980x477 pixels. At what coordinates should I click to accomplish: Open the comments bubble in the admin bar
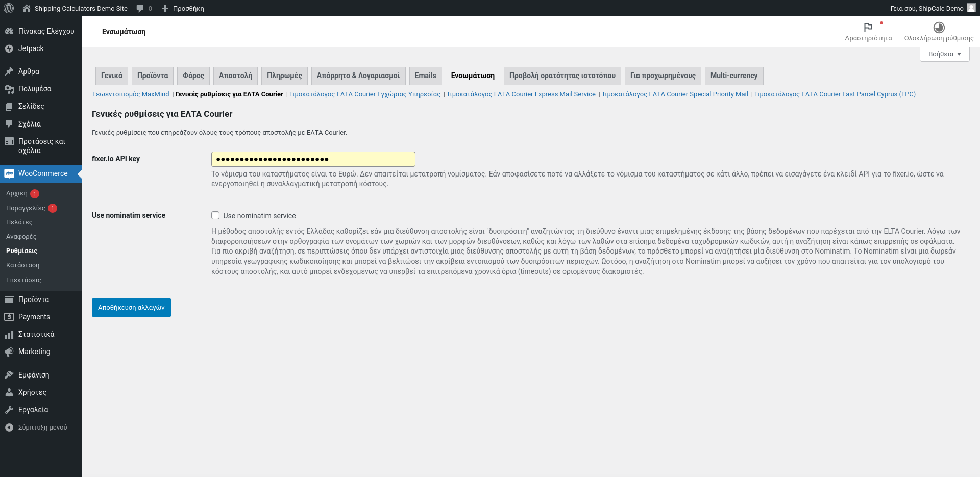pos(140,8)
